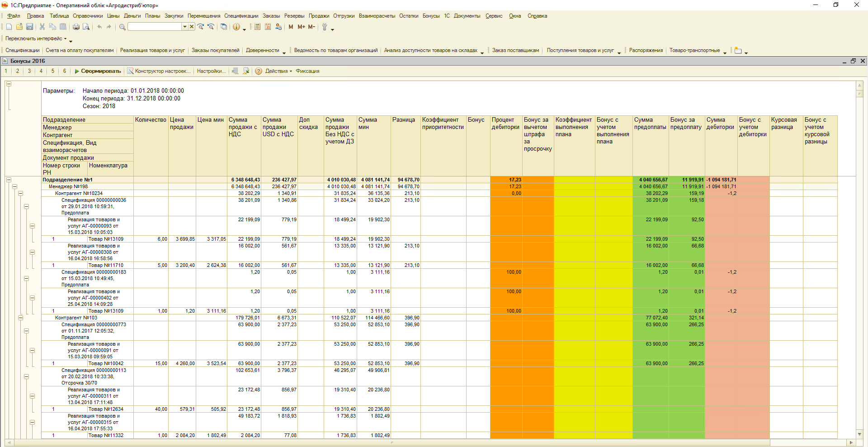Click the Сформировать button
The image size is (868, 447).
tap(98, 71)
